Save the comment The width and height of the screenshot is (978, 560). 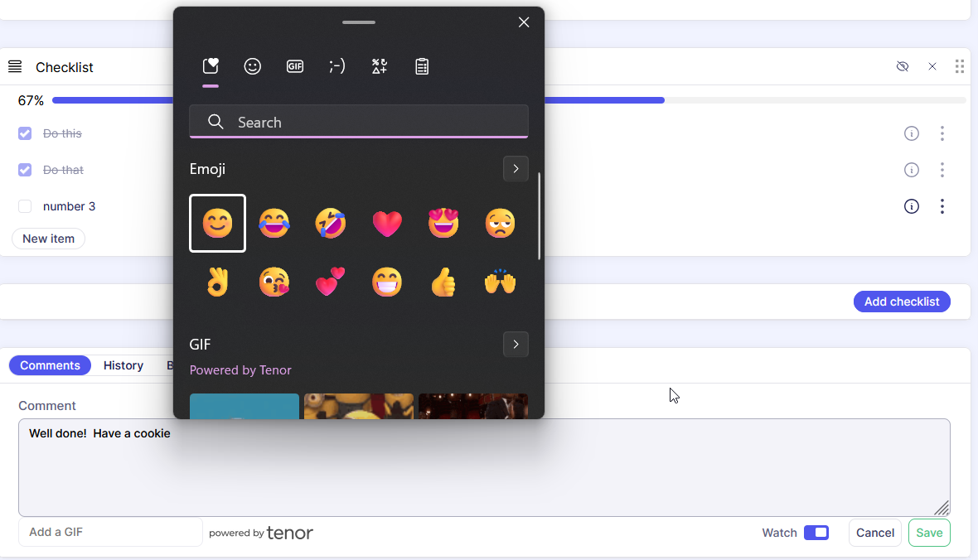pos(928,533)
